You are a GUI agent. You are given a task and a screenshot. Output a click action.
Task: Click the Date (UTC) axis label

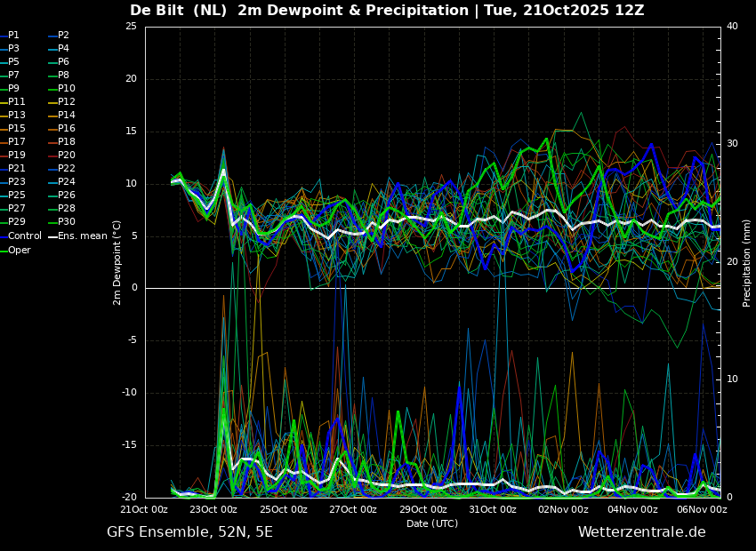pos(432,524)
